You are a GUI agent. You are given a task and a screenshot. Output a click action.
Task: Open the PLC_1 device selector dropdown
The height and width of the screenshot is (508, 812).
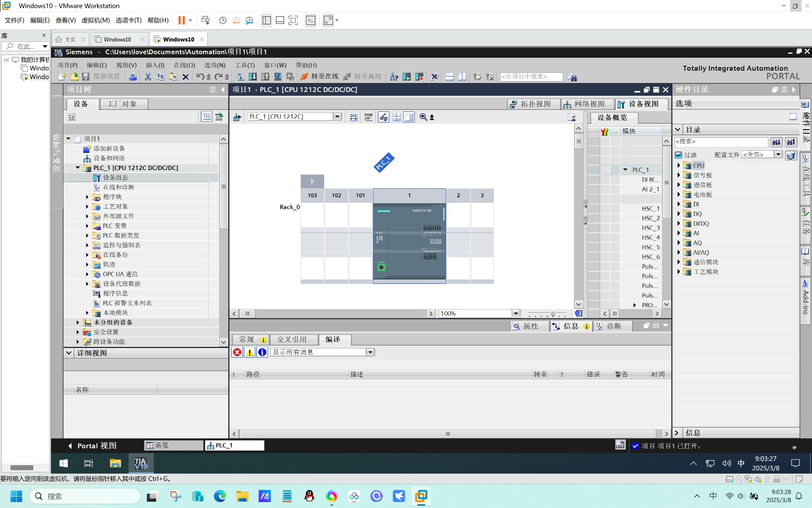(x=337, y=116)
